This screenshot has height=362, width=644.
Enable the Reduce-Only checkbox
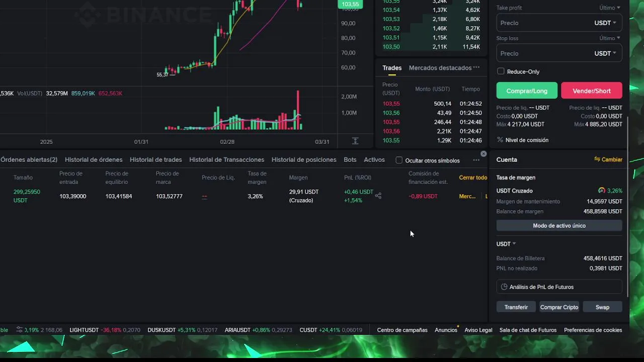pos(501,71)
